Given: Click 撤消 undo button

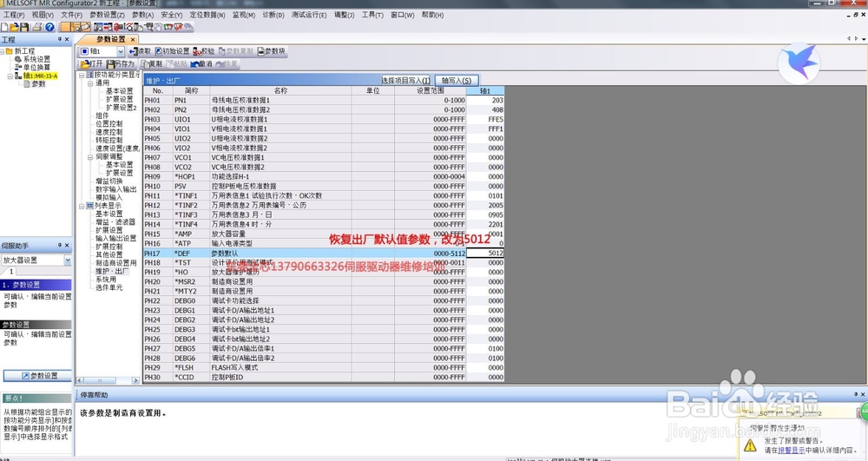Looking at the screenshot, I should point(201,64).
